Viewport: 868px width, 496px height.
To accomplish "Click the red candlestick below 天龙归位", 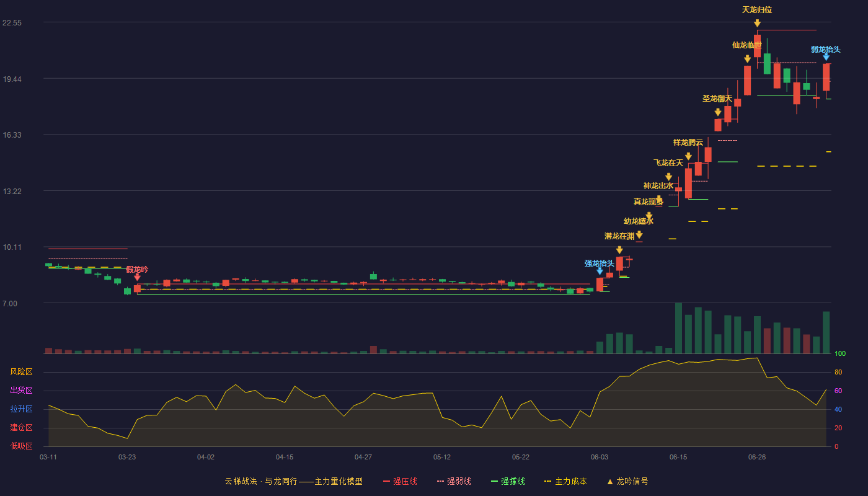I will [x=757, y=46].
